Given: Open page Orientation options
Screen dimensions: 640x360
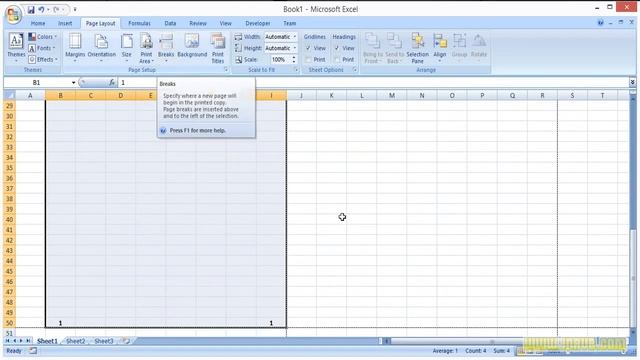Looking at the screenshot, I should 102,47.
